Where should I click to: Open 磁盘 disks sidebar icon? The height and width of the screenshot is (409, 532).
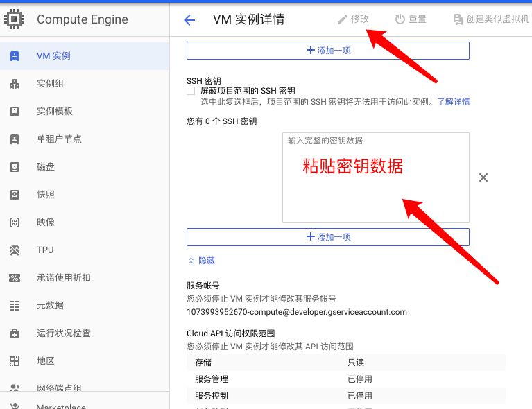point(15,167)
